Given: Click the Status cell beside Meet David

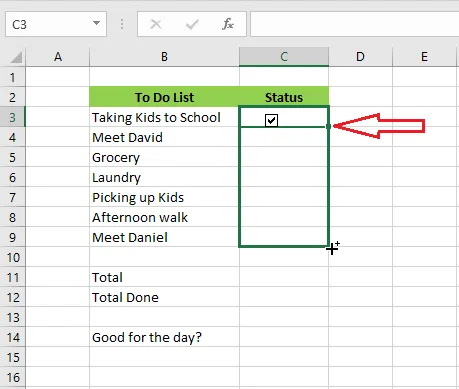Looking at the screenshot, I should [284, 137].
